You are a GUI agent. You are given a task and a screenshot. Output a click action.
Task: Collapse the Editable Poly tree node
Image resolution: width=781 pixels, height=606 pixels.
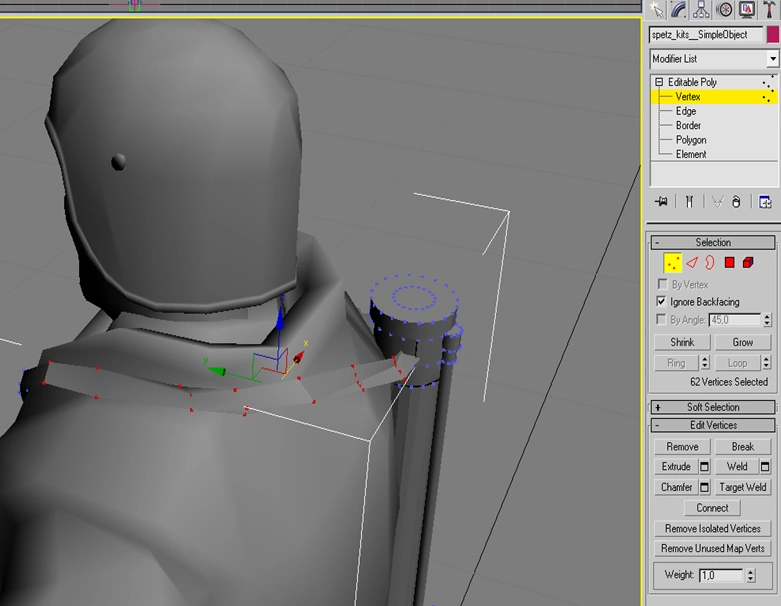coord(659,82)
